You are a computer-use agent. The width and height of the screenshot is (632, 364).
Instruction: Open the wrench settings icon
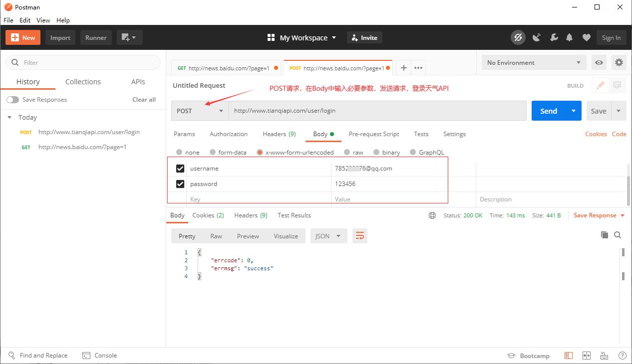[x=554, y=37]
